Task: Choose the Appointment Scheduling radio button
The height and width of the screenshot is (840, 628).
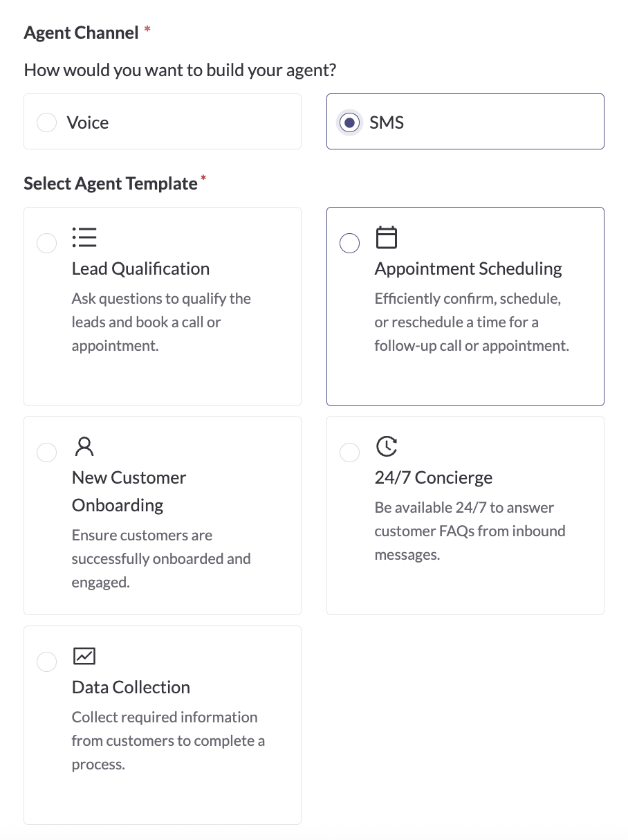Action: point(349,243)
